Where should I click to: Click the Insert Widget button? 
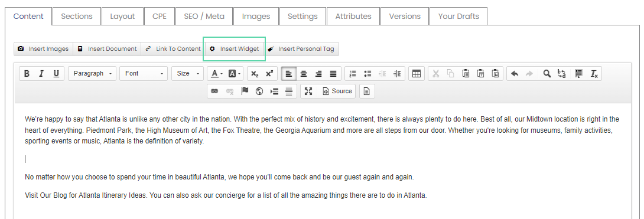(x=235, y=49)
